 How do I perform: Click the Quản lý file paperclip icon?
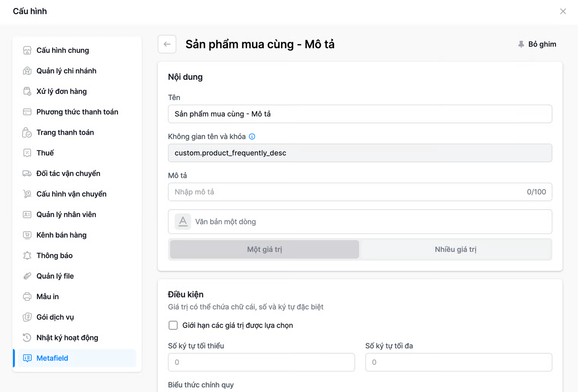(27, 276)
